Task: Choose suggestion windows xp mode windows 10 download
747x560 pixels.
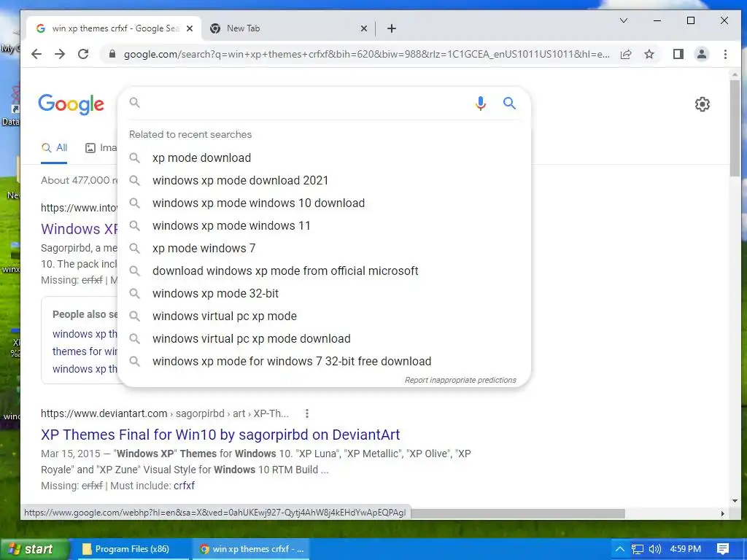Action: [324, 203]
